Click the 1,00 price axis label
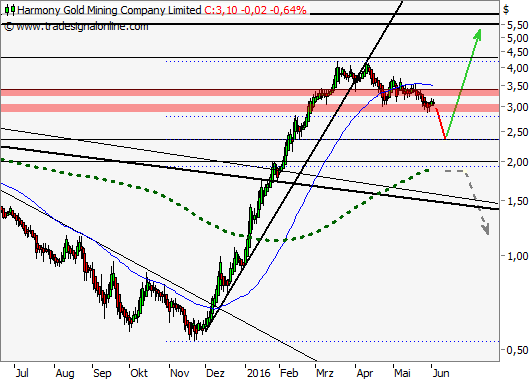Viewport: 531px width, 380px height. point(517,256)
